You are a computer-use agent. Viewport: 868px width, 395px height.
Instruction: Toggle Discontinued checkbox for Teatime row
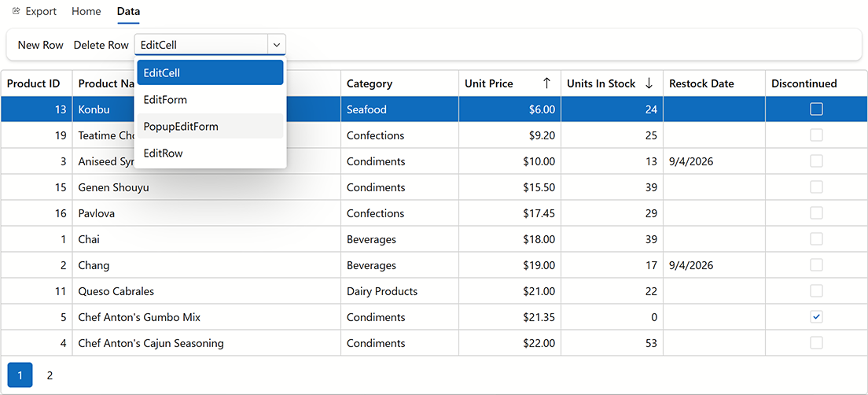pos(816,135)
